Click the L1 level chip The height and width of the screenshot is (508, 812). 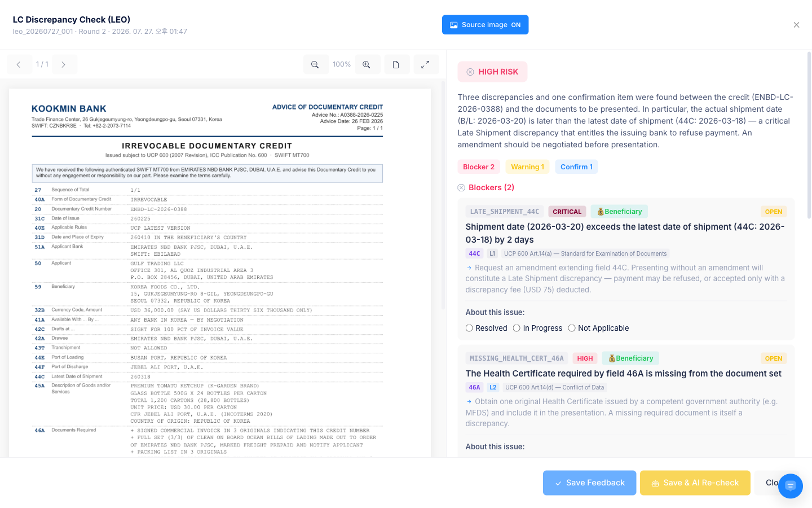[492, 254]
